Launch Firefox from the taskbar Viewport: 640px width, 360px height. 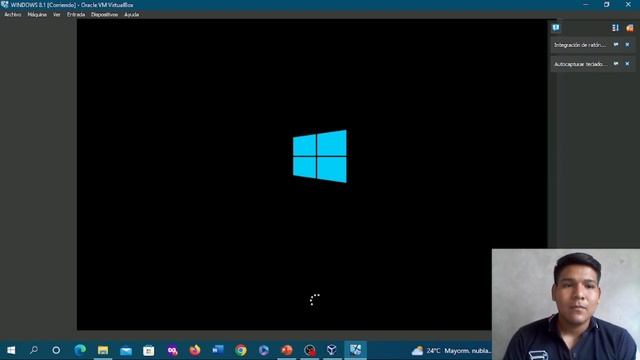coord(195,350)
